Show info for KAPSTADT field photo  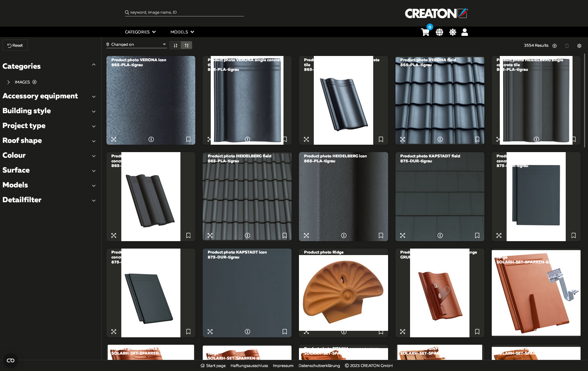coord(440,236)
